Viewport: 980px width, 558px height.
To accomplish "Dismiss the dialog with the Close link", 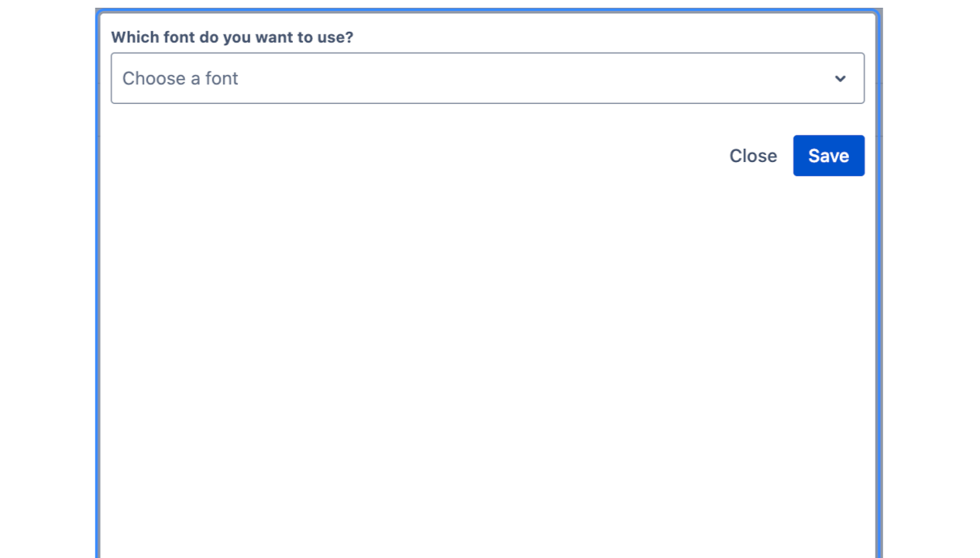I will pyautogui.click(x=752, y=156).
